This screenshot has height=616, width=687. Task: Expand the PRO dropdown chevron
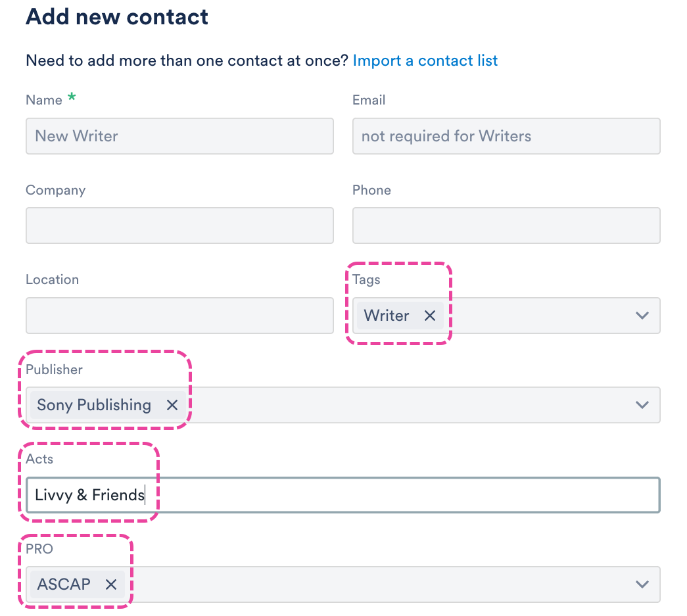click(642, 584)
